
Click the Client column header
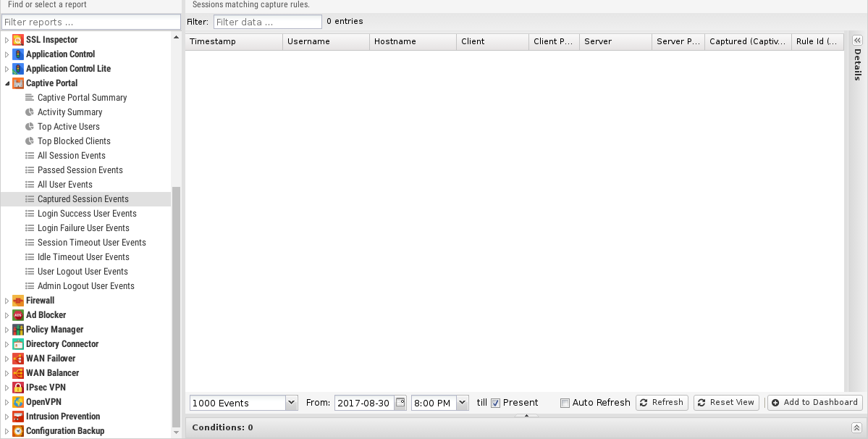tap(493, 41)
